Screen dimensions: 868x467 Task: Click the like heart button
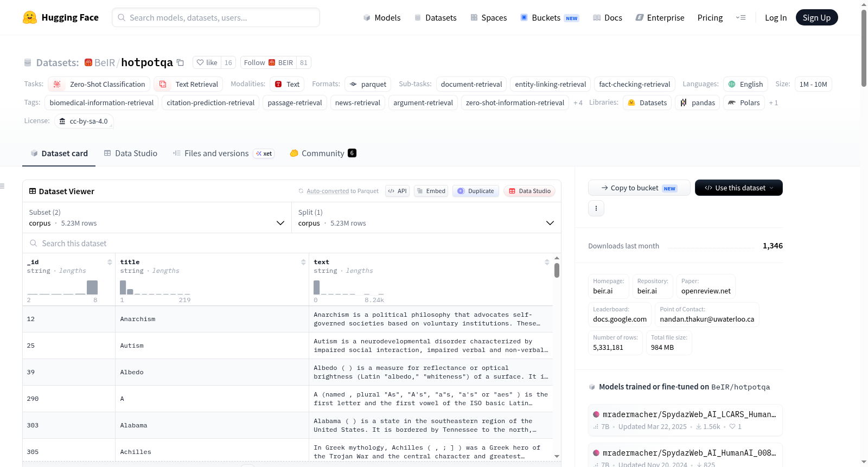coord(207,62)
